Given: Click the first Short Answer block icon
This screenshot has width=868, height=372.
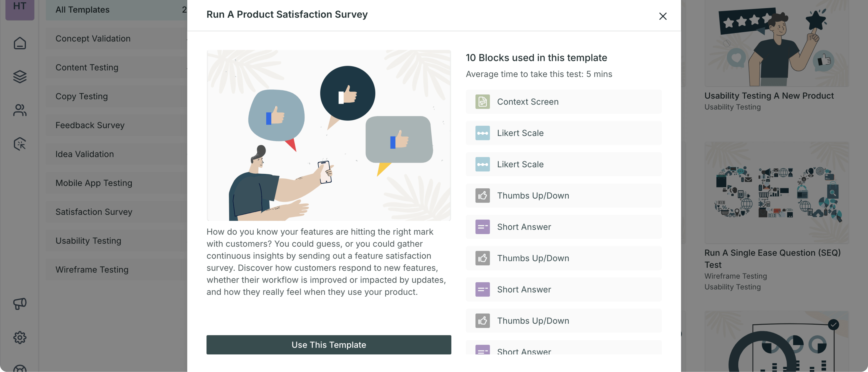Looking at the screenshot, I should click(482, 227).
